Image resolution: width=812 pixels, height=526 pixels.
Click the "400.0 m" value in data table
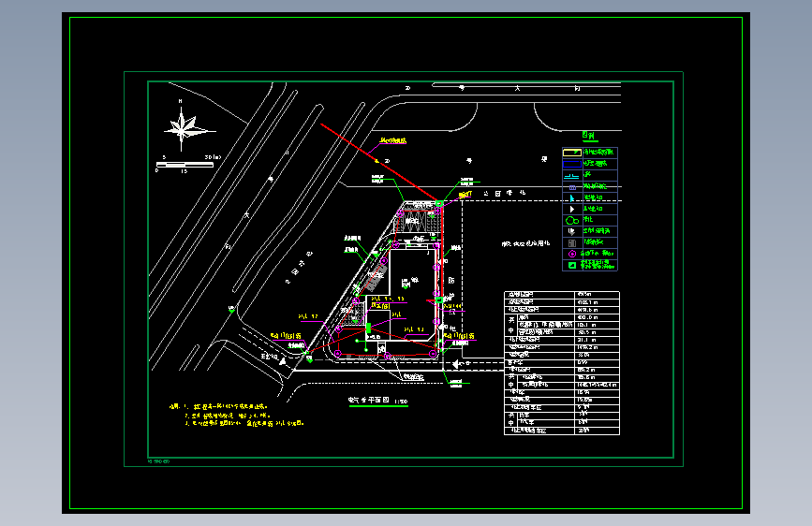588,317
